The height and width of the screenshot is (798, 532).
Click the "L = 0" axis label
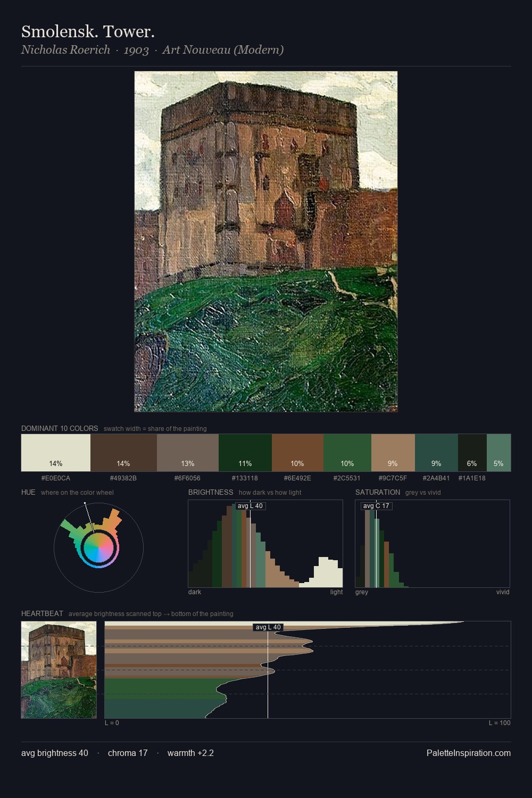click(x=112, y=723)
